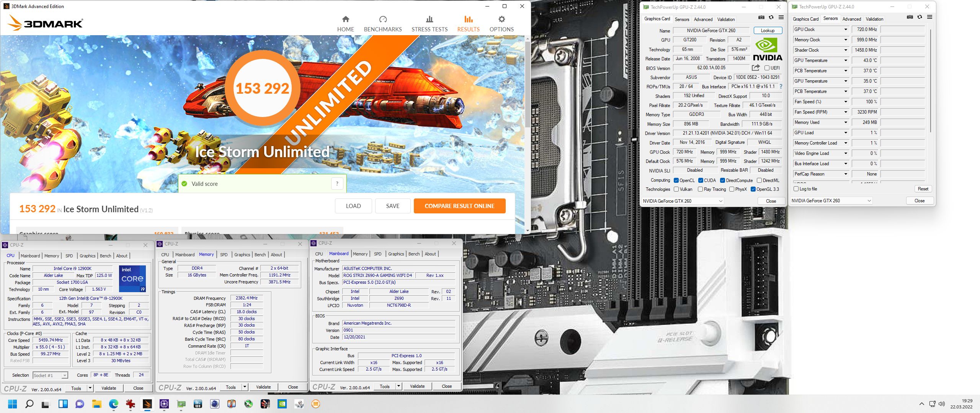Open 3DMark BENCHMARKS gauge icon
The width and height of the screenshot is (980, 413).
383,19
